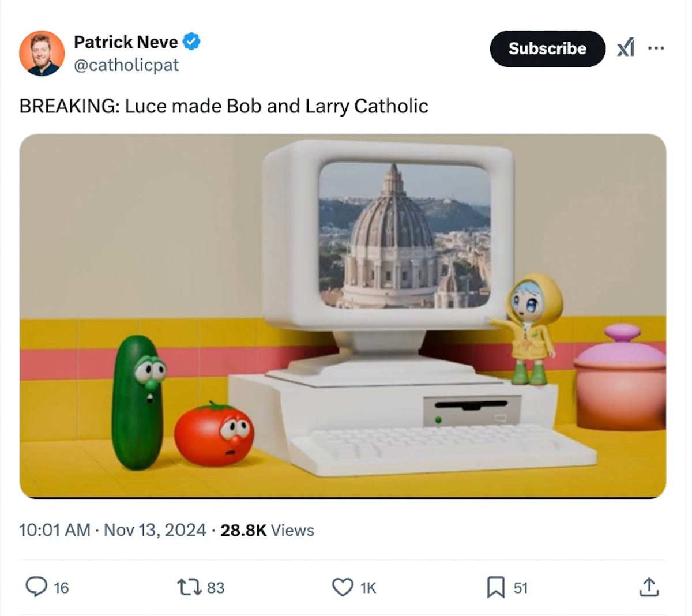The height and width of the screenshot is (616, 692).
Task: Like the post with the heart icon
Action: click(x=343, y=587)
